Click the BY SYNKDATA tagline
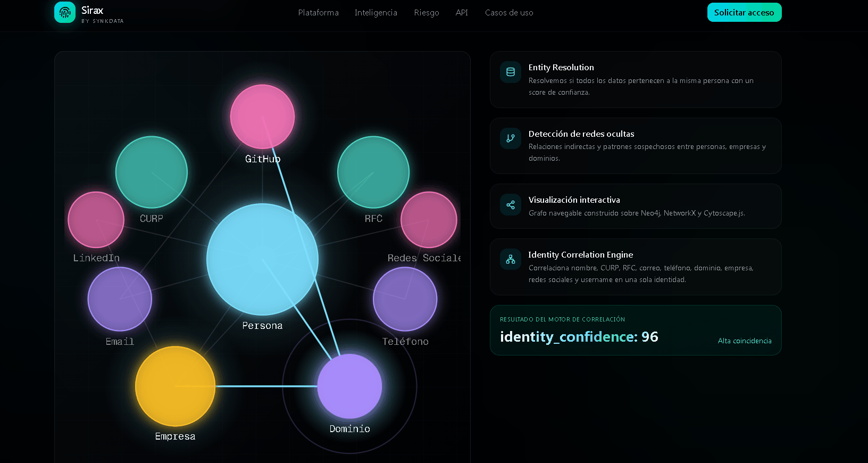Viewport: 868px width, 463px height. coord(103,21)
